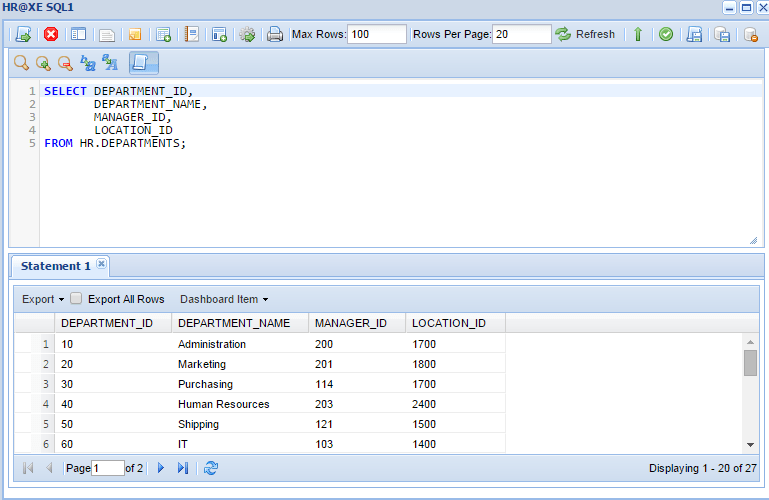Click the magnifier with red minus icon
Viewport: 769px width, 500px height.
pyautogui.click(x=65, y=63)
